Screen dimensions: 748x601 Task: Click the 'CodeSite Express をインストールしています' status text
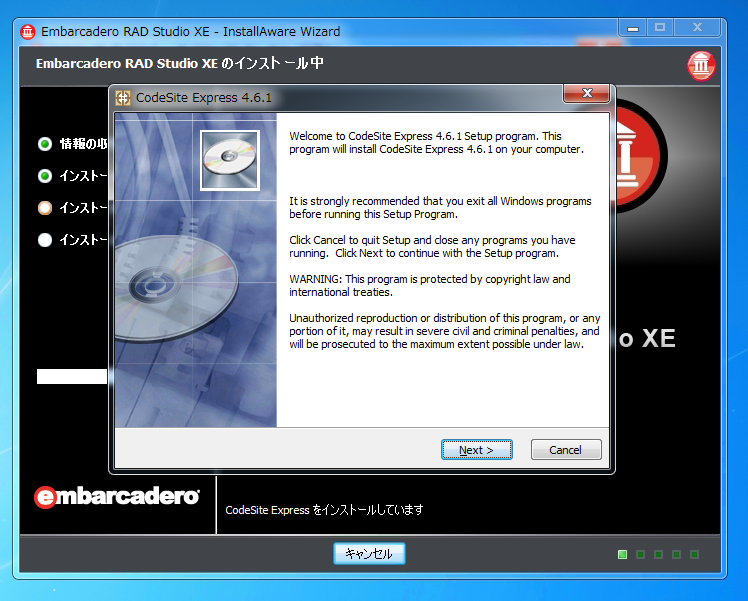324,510
